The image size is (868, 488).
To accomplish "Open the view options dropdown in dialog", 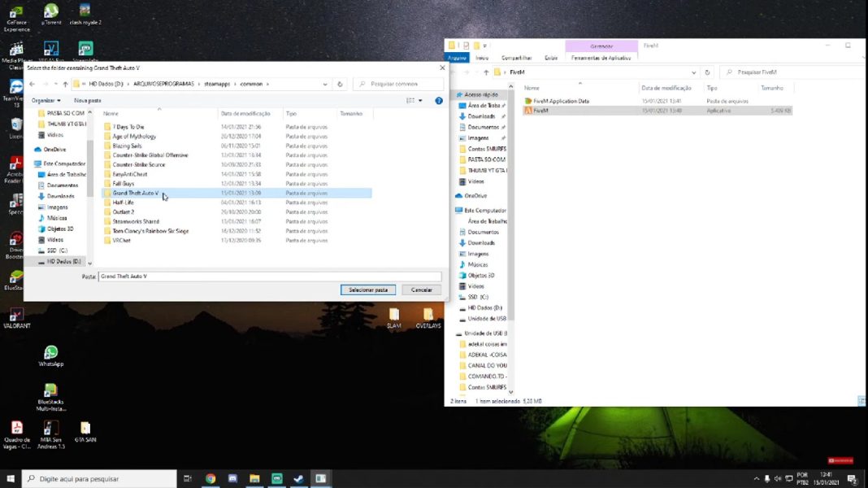I will click(421, 101).
